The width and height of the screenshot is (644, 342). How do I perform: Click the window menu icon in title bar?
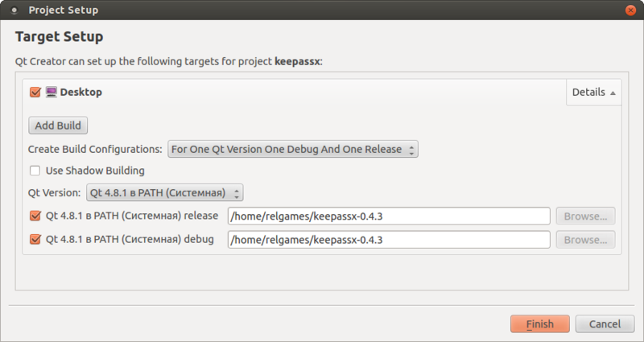tap(14, 10)
